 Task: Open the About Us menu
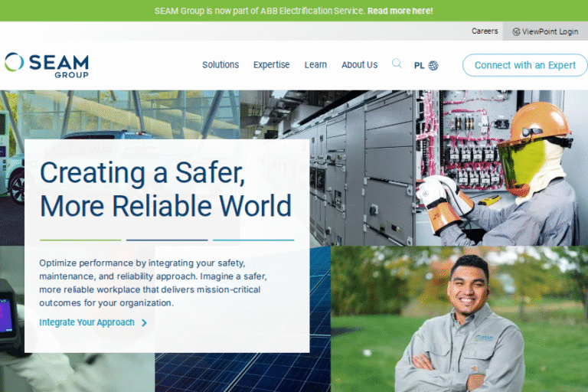(359, 65)
